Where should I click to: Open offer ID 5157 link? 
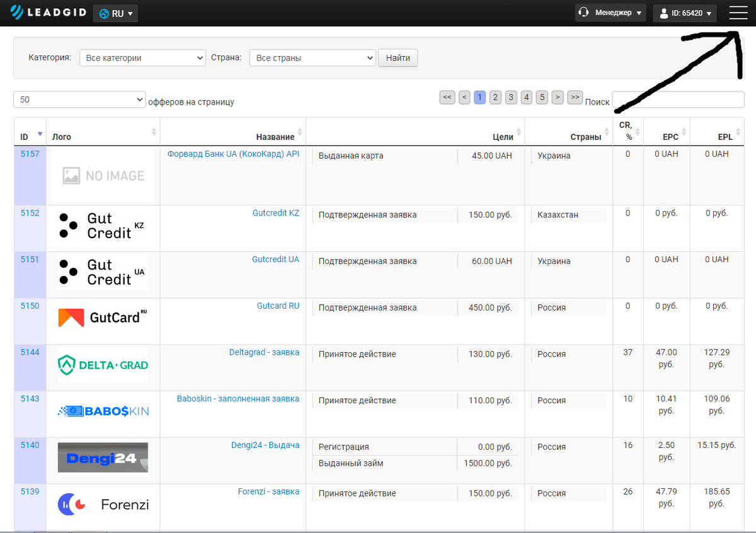[x=30, y=154]
